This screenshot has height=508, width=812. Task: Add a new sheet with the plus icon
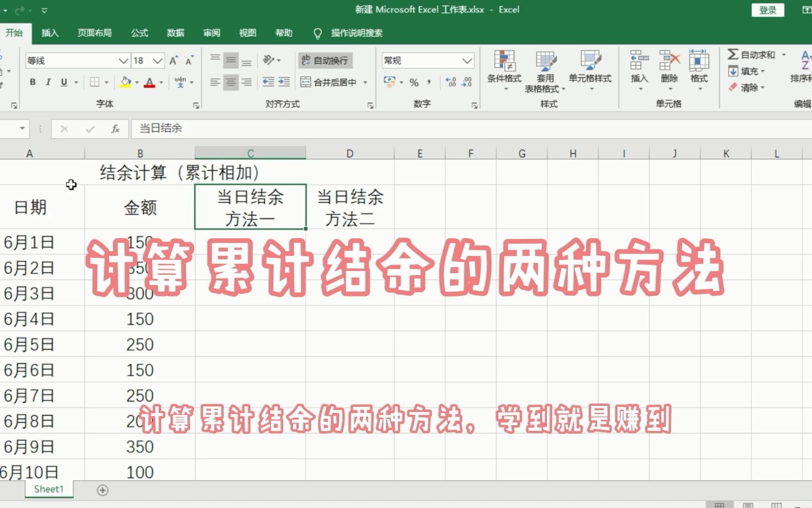(102, 490)
